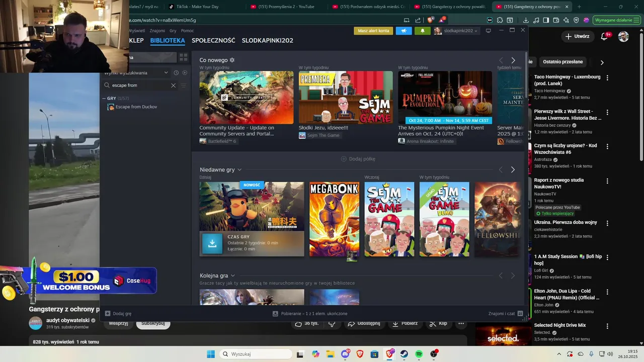The width and height of the screenshot is (644, 362).
Task: Show next 'Co nowego' news items
Action: coord(513,60)
